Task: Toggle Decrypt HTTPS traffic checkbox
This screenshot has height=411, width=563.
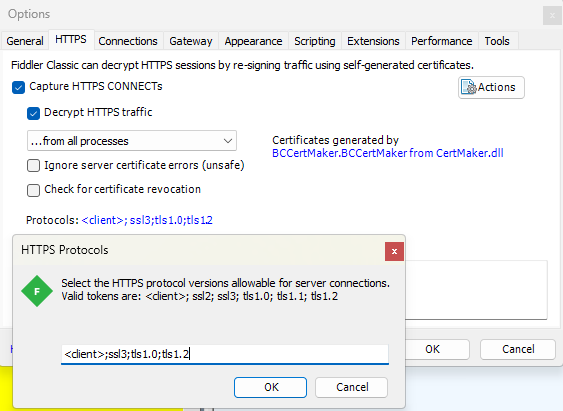Action: 33,113
